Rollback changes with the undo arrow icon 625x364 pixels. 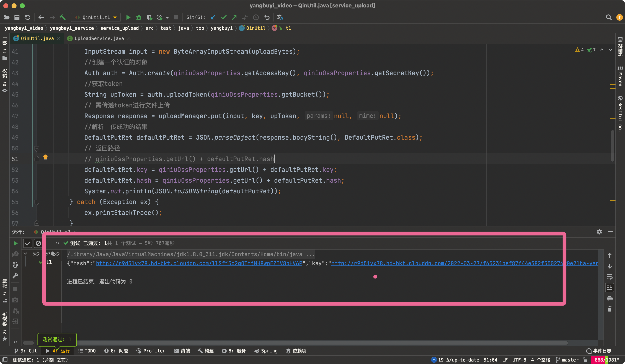[267, 17]
